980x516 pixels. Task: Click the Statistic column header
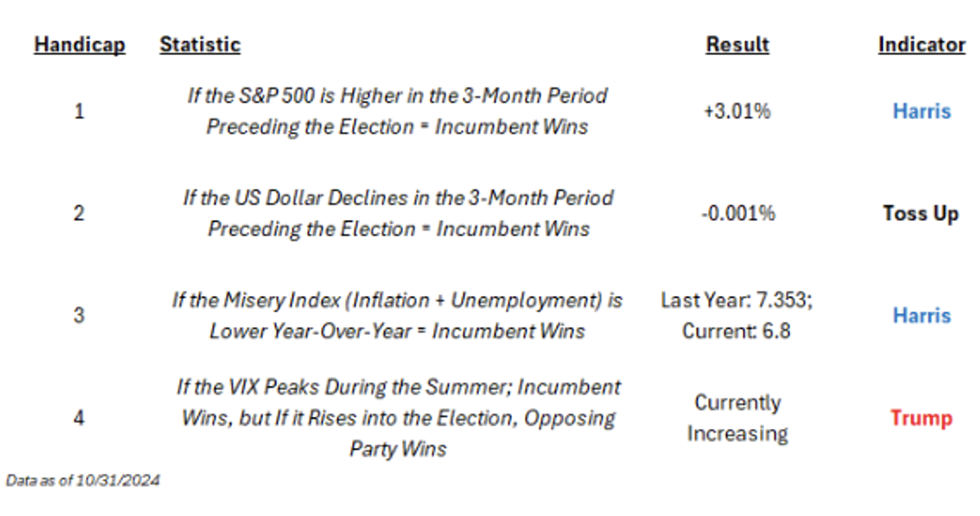point(200,45)
